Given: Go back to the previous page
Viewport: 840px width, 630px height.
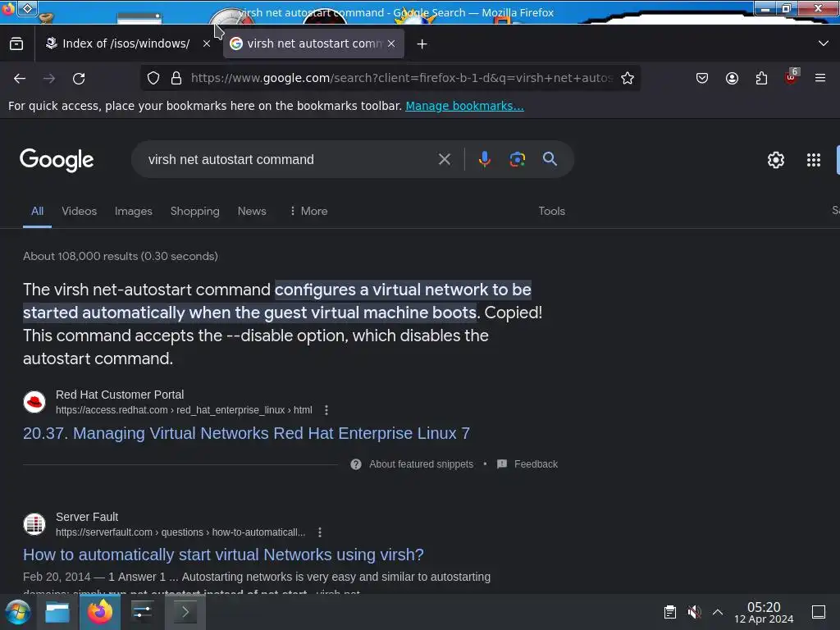Looking at the screenshot, I should click(20, 79).
